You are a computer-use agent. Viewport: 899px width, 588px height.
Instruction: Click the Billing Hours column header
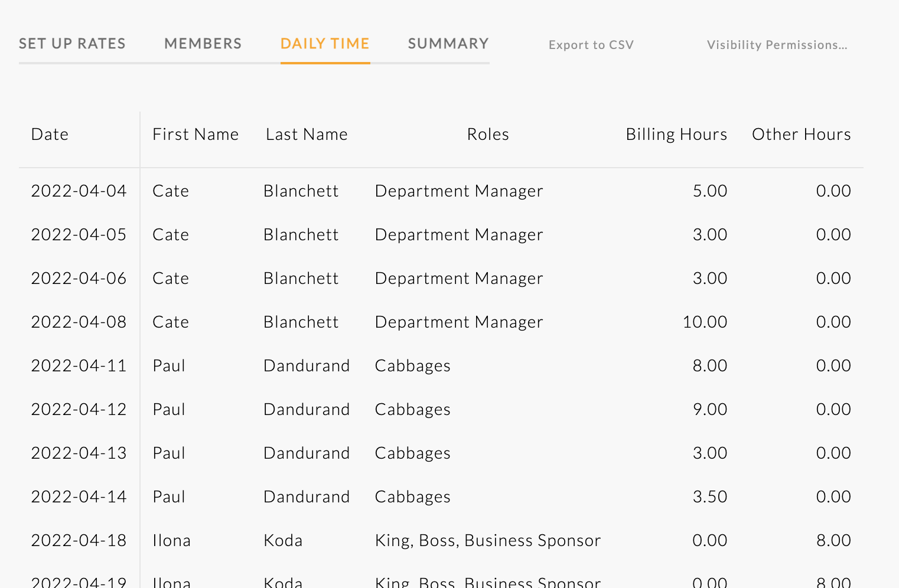(676, 135)
